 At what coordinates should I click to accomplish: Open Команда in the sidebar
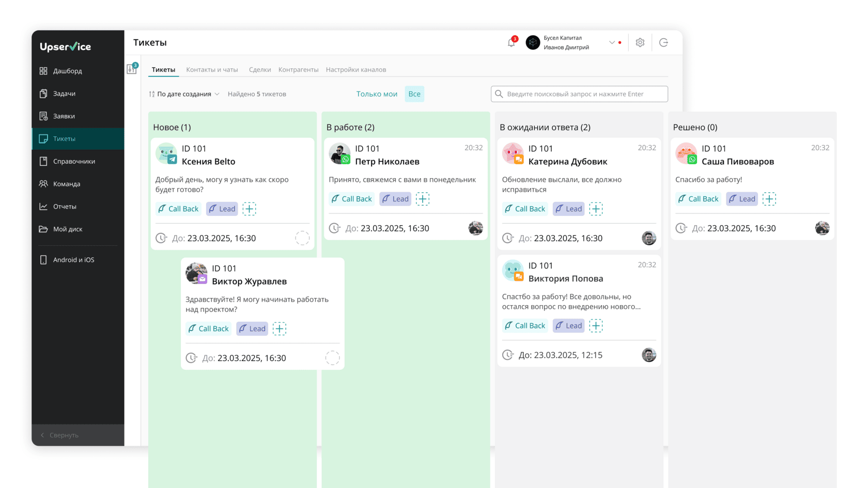pos(78,184)
